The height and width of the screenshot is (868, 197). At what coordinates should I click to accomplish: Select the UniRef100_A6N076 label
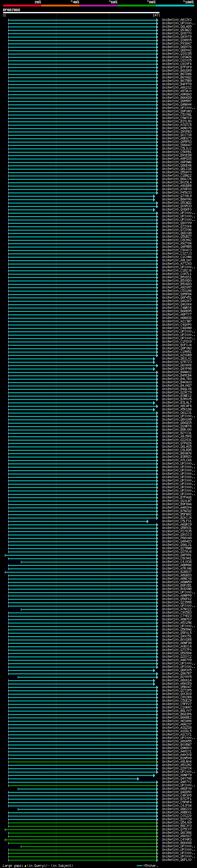[177, 128]
